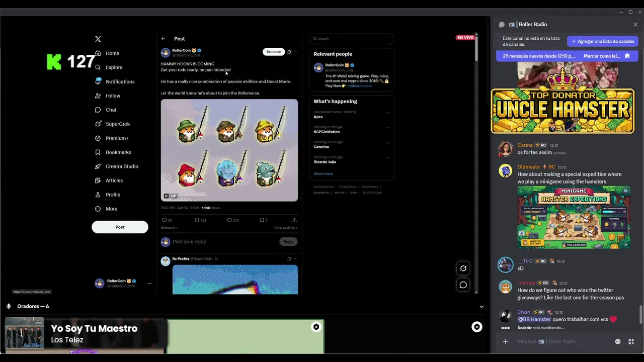Pause the GIF using the pause button
This screenshot has height=362, width=644.
[166, 196]
